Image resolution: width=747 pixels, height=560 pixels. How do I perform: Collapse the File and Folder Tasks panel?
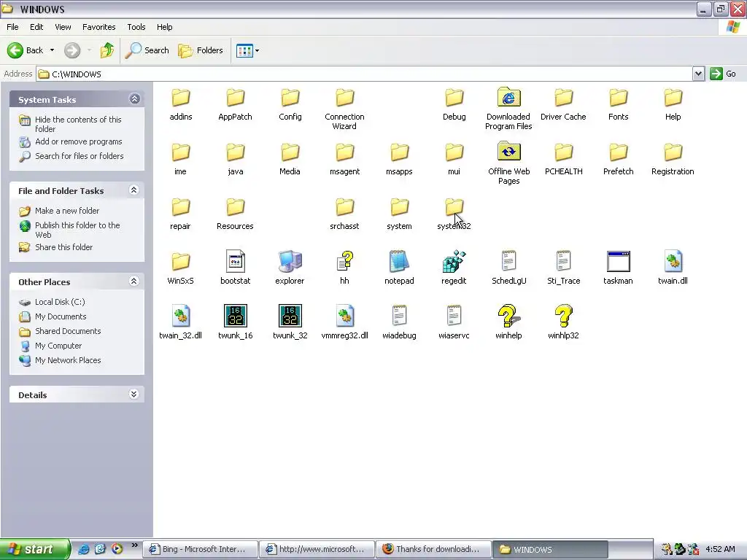134,190
